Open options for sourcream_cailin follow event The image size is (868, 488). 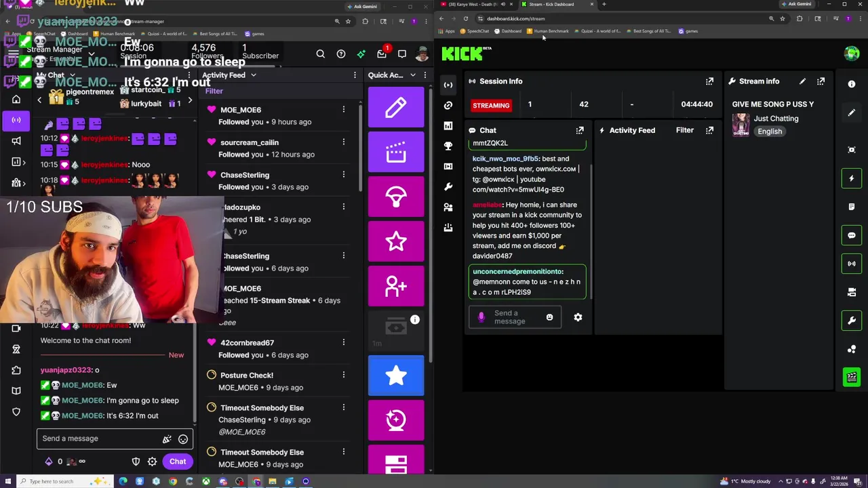pyautogui.click(x=343, y=142)
